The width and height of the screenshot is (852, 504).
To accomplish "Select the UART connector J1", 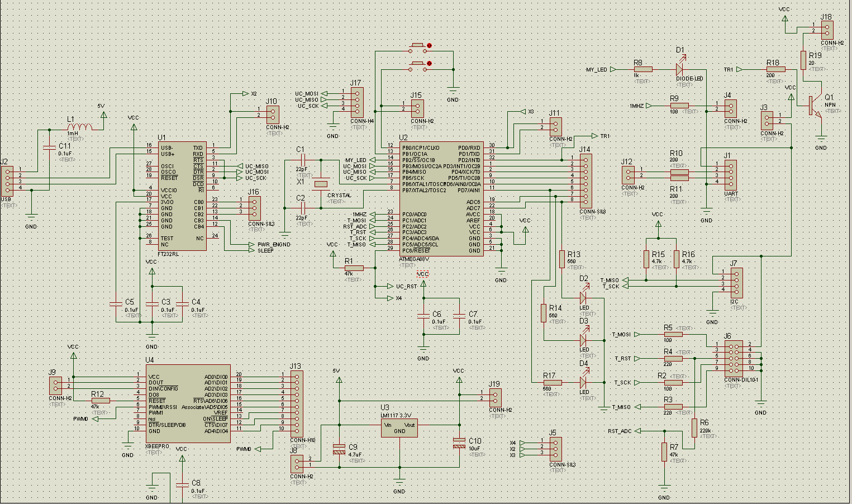I will coord(731,175).
